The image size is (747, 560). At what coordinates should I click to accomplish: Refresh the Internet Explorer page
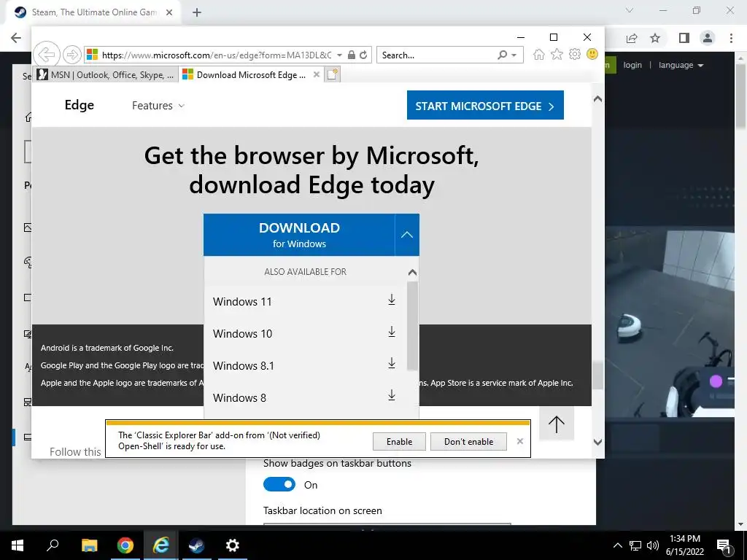[363, 55]
